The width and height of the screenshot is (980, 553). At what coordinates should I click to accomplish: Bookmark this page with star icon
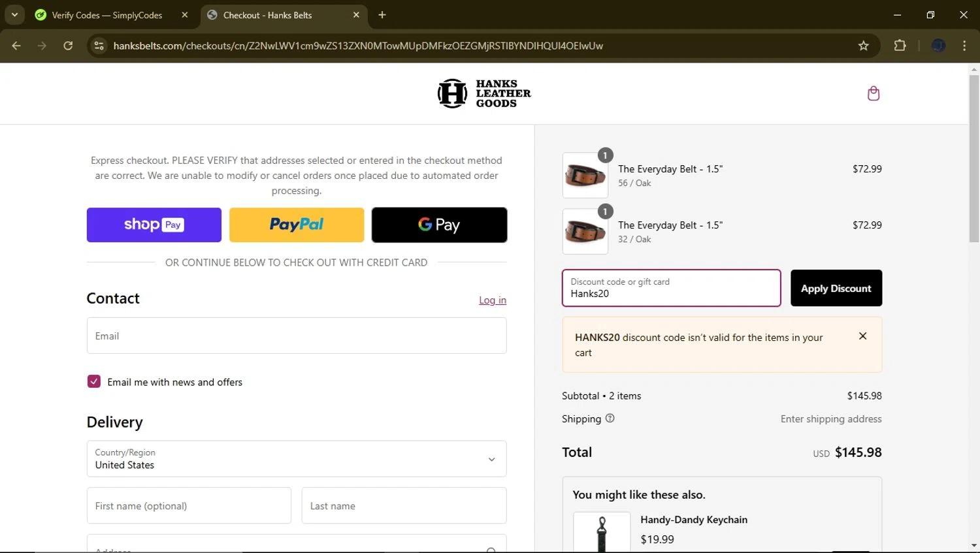(864, 46)
